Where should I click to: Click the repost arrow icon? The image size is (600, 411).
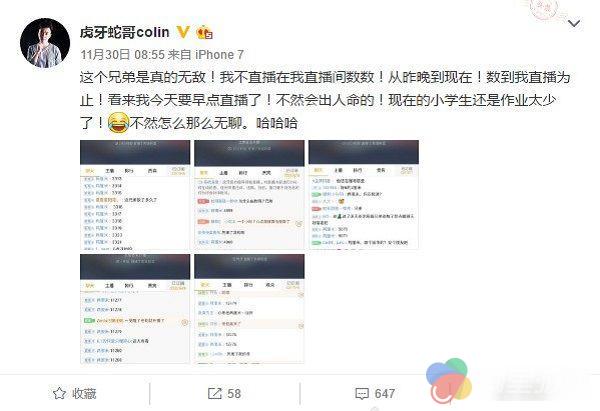point(215,393)
